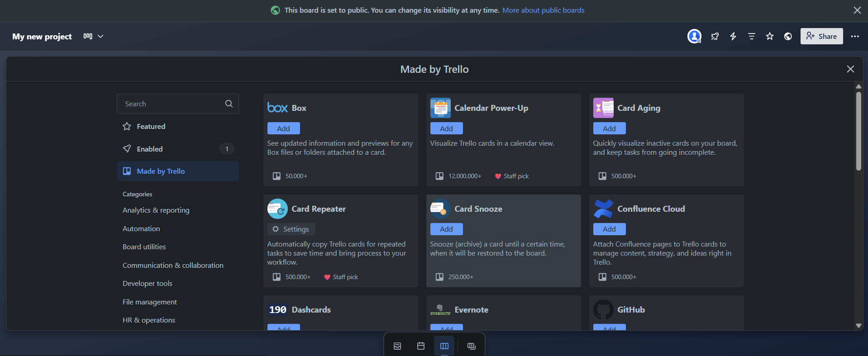Open Board utilities category

click(x=144, y=247)
